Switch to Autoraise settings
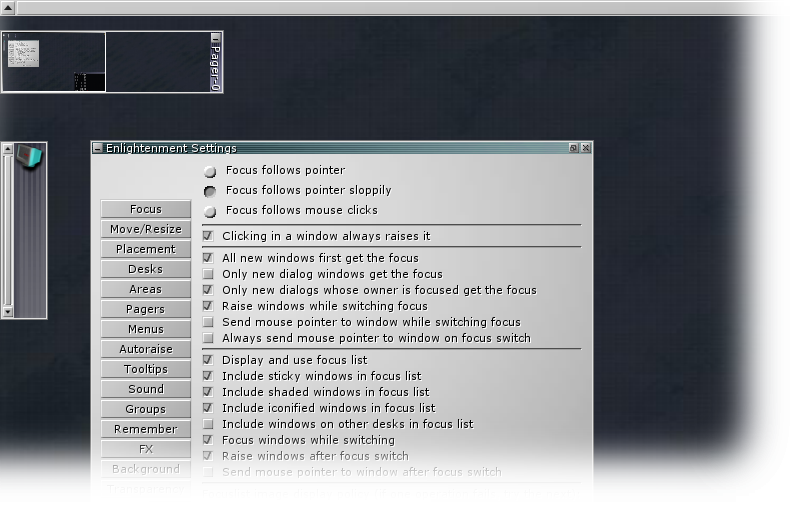The image size is (800, 525). 146,349
